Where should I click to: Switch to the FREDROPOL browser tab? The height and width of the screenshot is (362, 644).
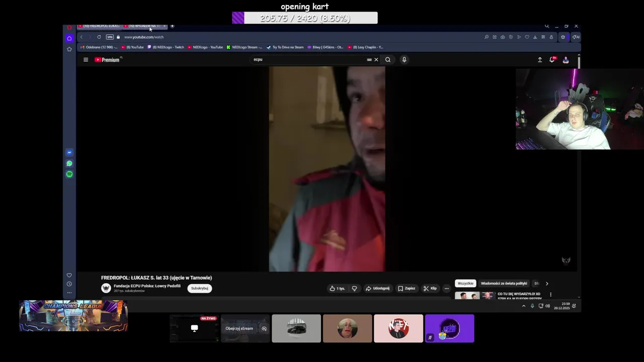click(x=99, y=26)
